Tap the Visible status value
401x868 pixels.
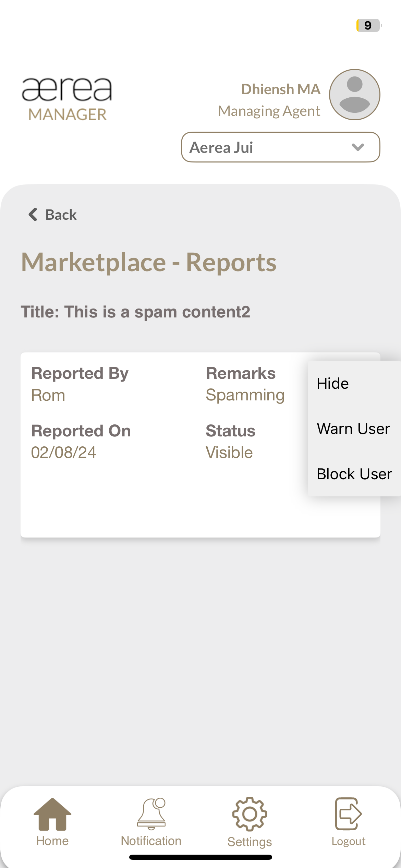click(229, 453)
